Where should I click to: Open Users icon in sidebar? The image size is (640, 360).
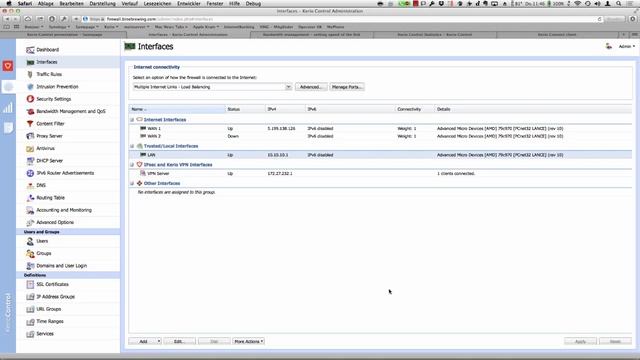click(x=30, y=241)
